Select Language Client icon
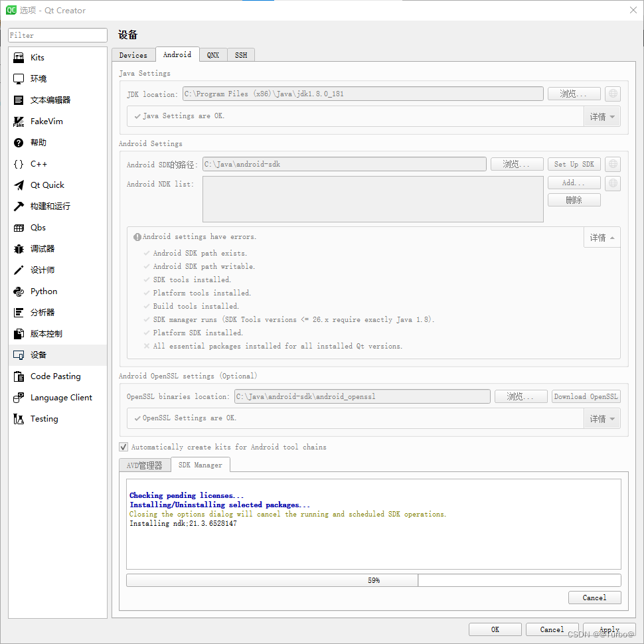Image resolution: width=644 pixels, height=644 pixels. point(19,398)
